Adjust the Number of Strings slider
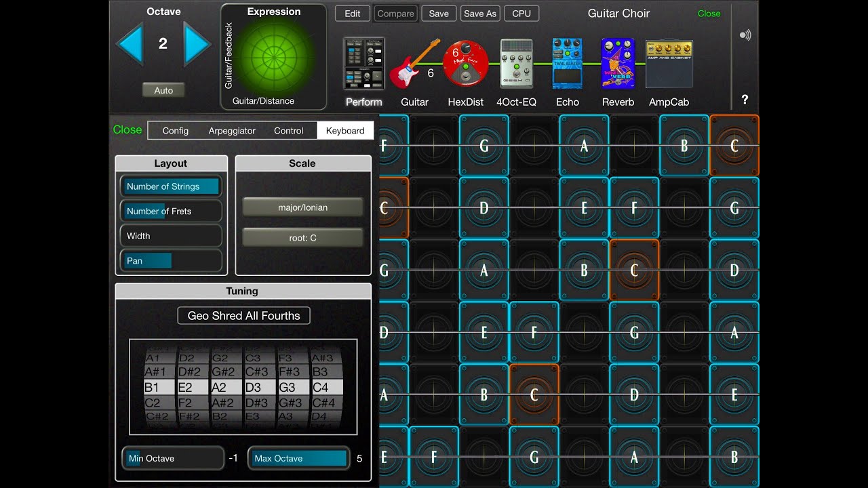This screenshot has width=868, height=488. 171,186
